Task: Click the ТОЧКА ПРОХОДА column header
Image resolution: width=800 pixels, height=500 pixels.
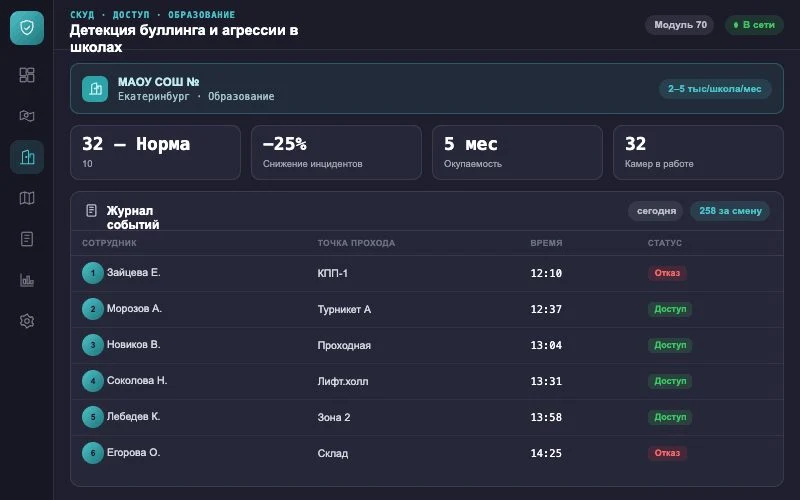Action: pos(356,243)
